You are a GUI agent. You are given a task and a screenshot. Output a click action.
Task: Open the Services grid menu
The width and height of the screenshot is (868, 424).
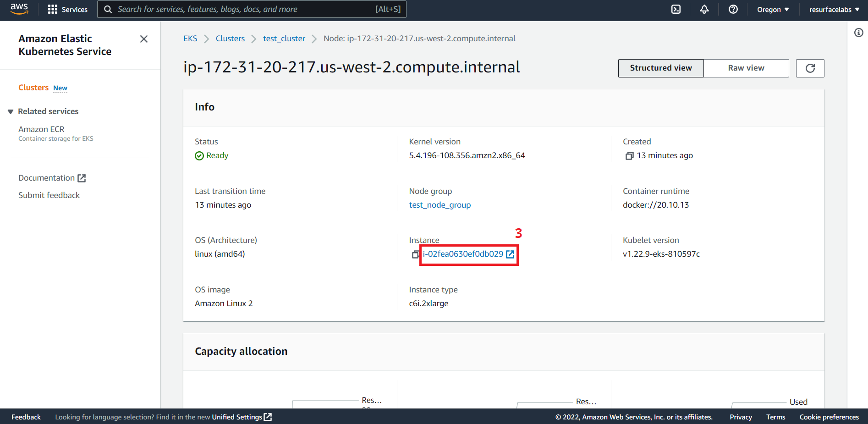click(68, 9)
